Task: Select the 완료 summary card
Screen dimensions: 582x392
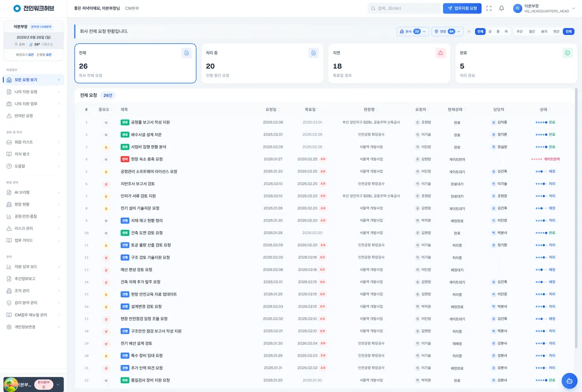Action: pos(517,63)
